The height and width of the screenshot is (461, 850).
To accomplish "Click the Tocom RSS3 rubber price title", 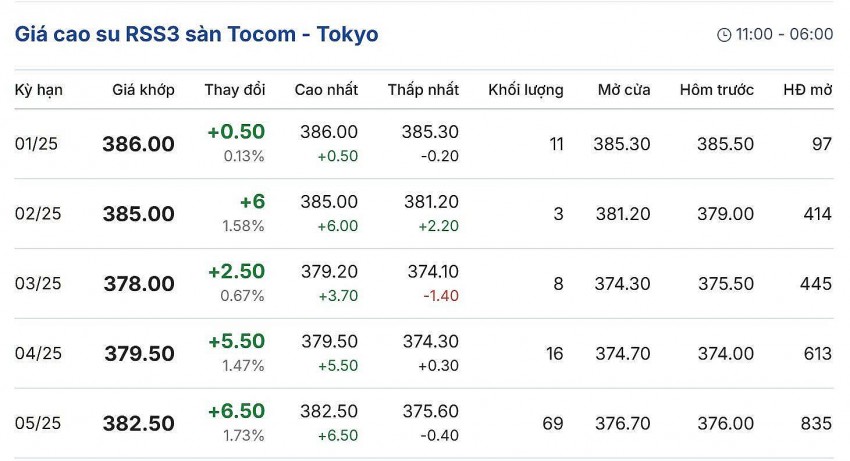I will coord(196,34).
